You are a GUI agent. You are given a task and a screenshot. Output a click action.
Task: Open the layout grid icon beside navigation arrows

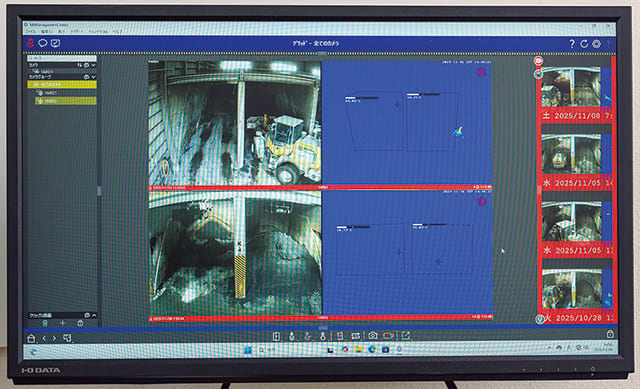point(67,338)
